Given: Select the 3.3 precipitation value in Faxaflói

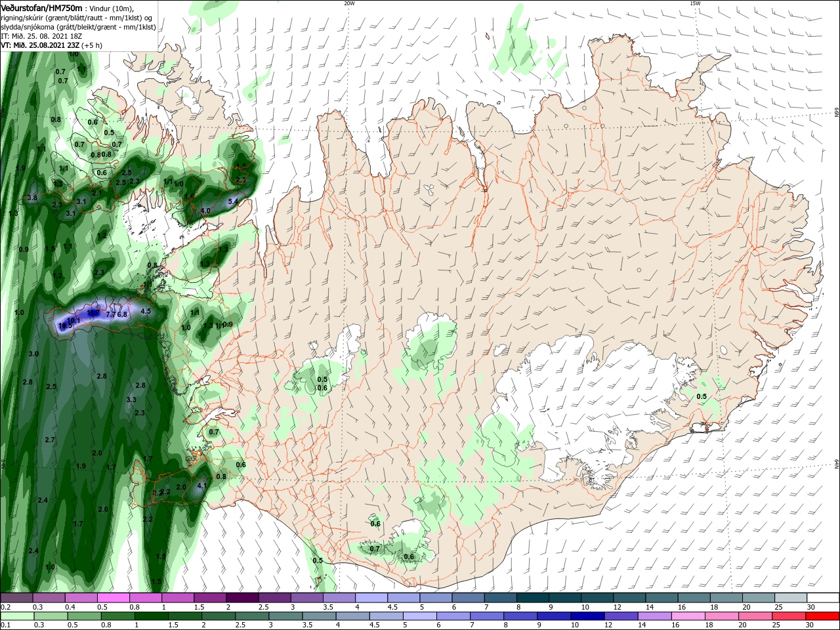Looking at the screenshot, I should 131,400.
